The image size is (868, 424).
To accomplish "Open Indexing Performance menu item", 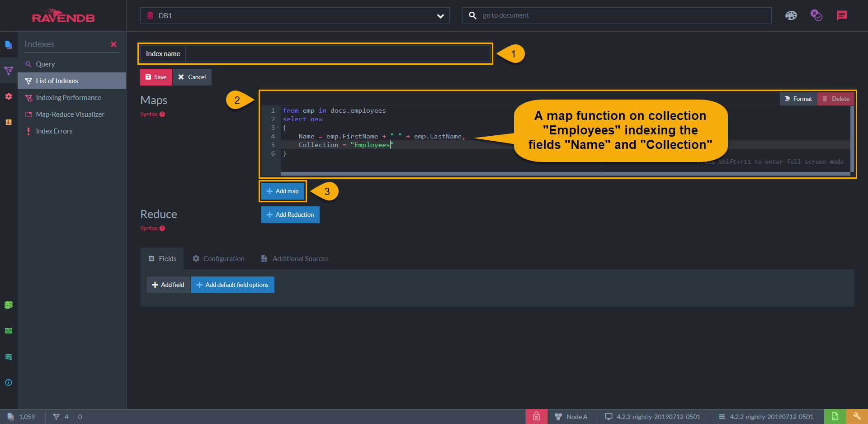I will [72, 97].
